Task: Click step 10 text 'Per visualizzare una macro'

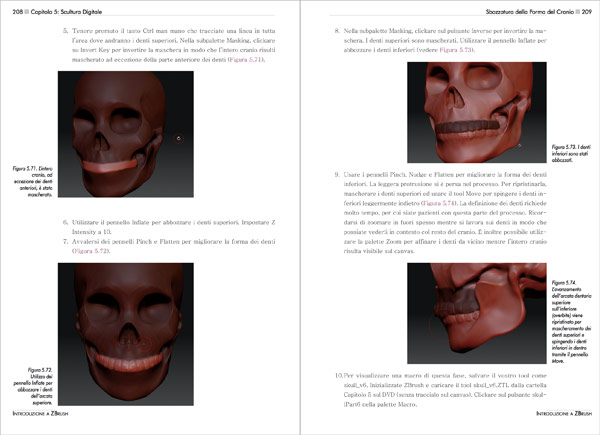Action: (445, 390)
